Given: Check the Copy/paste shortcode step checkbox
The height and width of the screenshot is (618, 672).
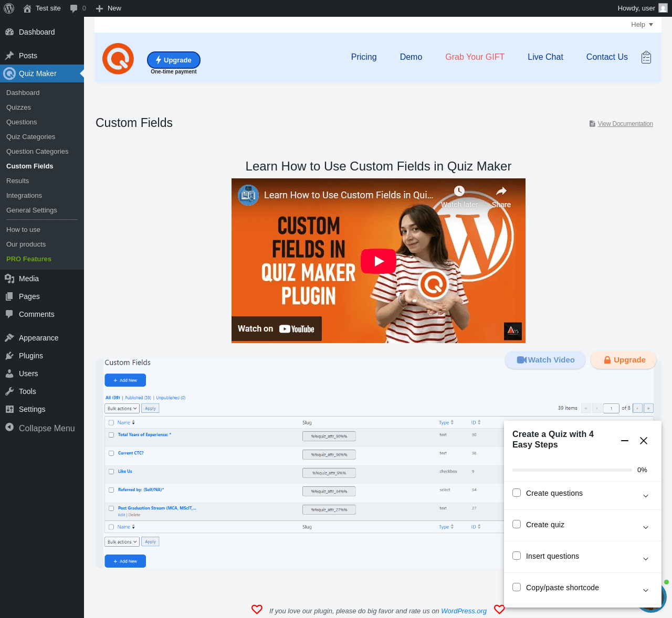Looking at the screenshot, I should click(x=517, y=587).
